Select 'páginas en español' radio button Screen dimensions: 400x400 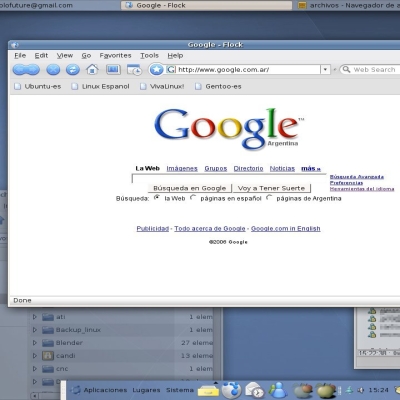(193, 198)
